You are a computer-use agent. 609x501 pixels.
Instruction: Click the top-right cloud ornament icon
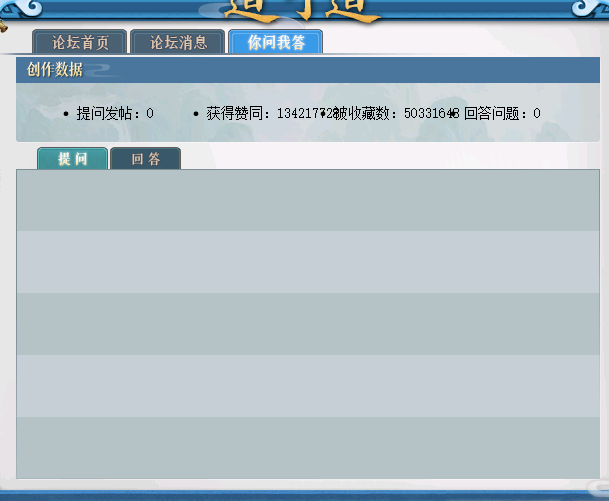(588, 9)
